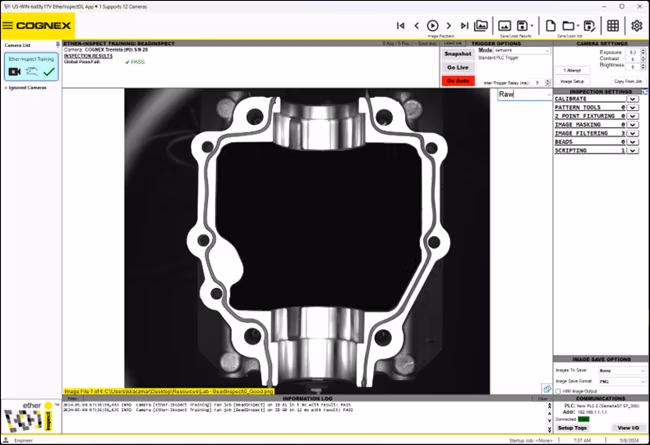Click the Startup Job status text

point(531,440)
